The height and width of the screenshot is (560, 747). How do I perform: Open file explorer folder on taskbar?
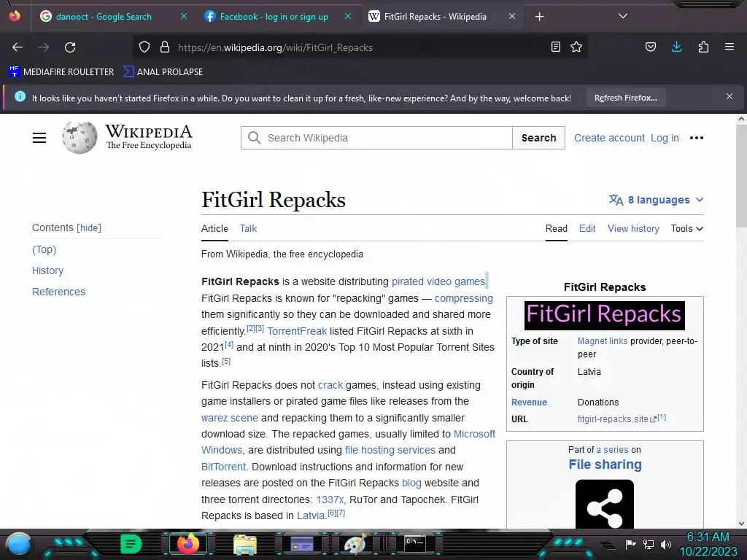tap(245, 544)
